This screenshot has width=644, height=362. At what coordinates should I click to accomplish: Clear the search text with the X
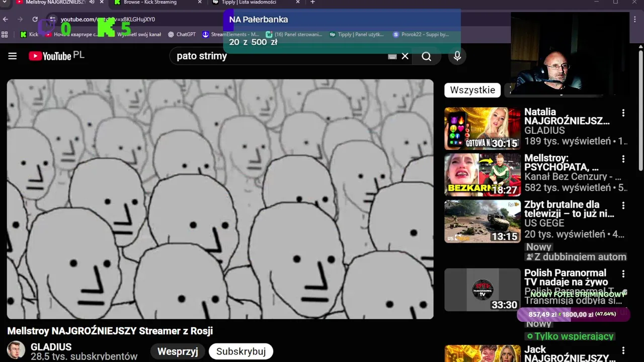405,56
